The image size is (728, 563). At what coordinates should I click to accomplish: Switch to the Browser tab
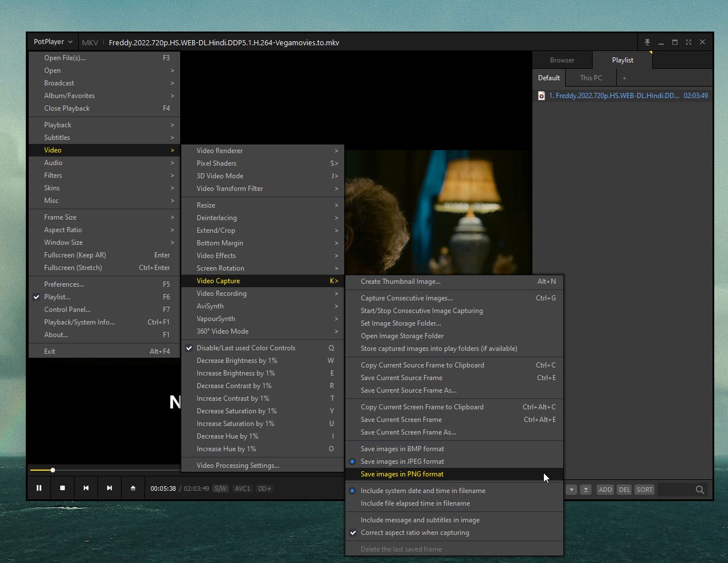(x=562, y=60)
